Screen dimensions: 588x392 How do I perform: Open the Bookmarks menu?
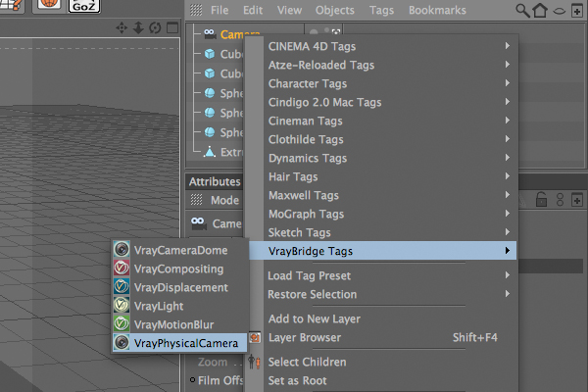coord(437,10)
